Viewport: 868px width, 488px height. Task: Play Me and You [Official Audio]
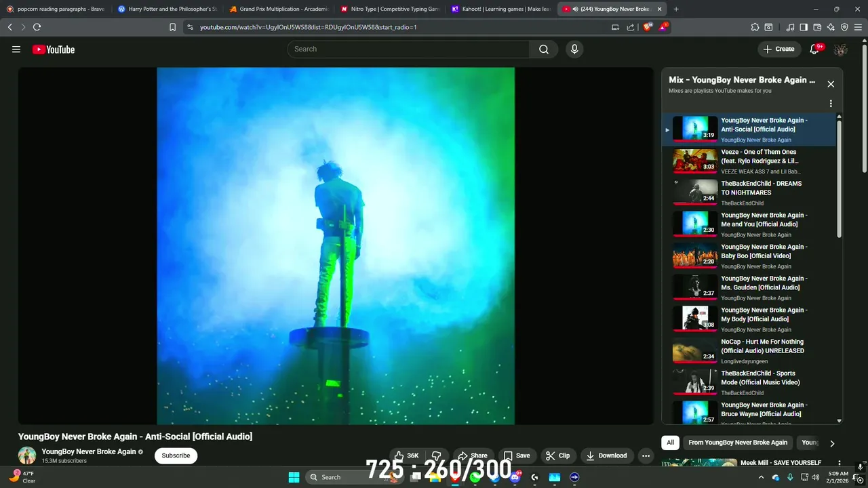pos(749,224)
